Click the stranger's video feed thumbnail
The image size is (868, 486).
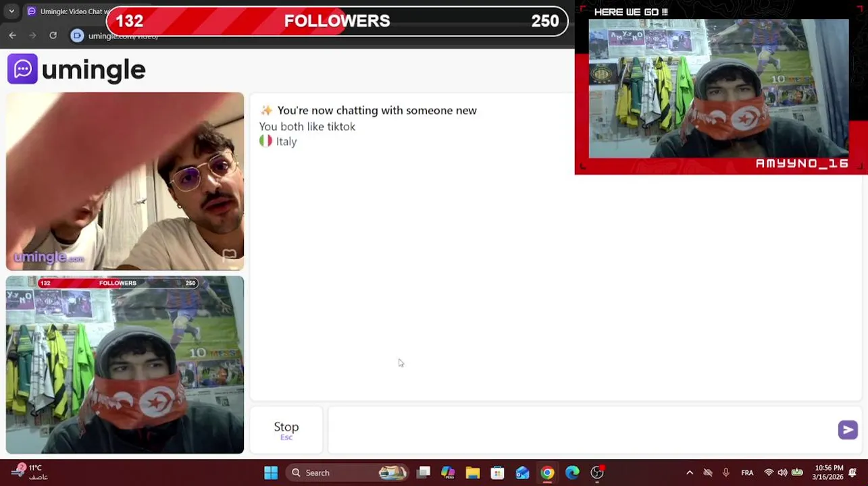(x=125, y=181)
